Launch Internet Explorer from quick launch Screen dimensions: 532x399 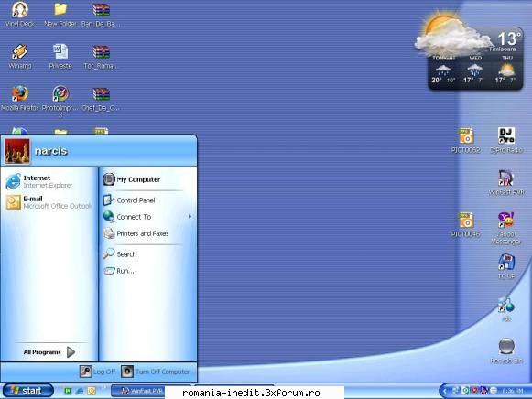80,391
